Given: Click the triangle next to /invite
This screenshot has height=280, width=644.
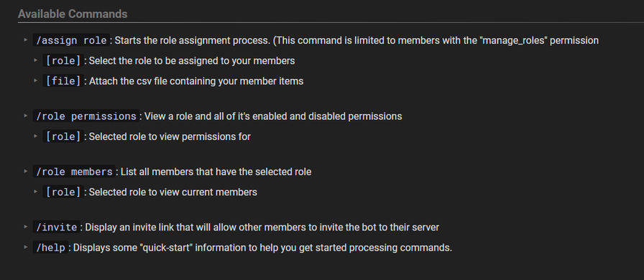Looking at the screenshot, I should click(25, 227).
